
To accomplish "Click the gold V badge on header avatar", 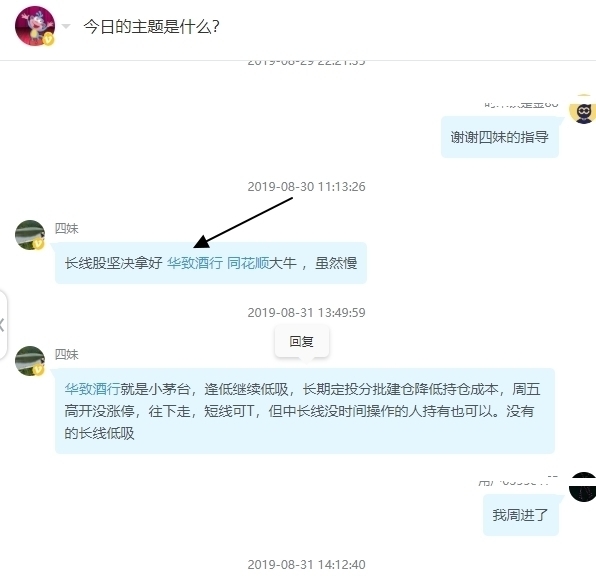I will pyautogui.click(x=48, y=39).
